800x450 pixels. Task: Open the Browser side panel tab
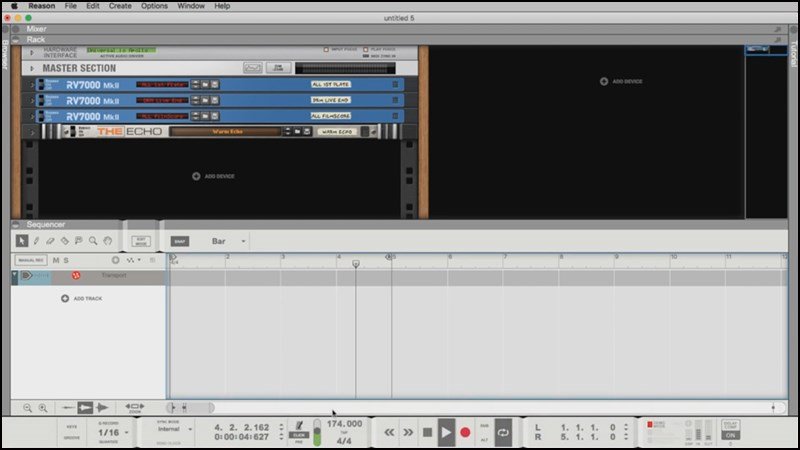(5, 55)
